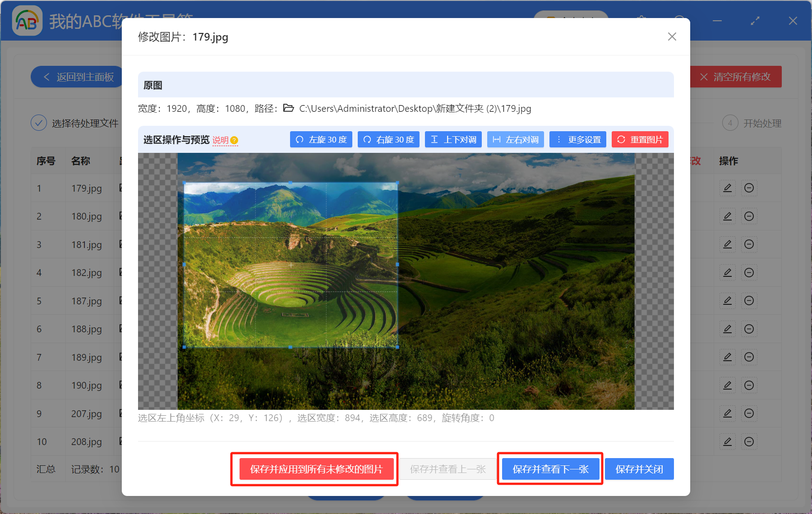Select step 4 开始处理
The image size is (812, 514).
point(752,123)
